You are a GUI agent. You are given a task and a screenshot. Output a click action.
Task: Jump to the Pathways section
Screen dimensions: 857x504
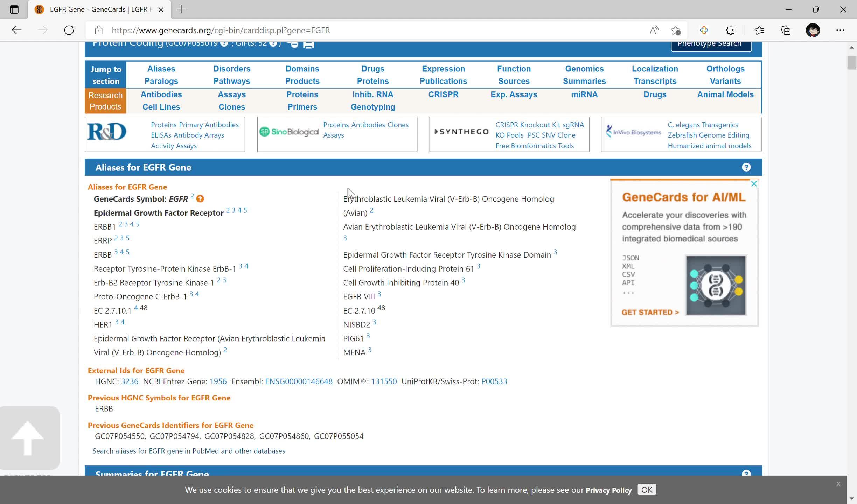pos(232,81)
